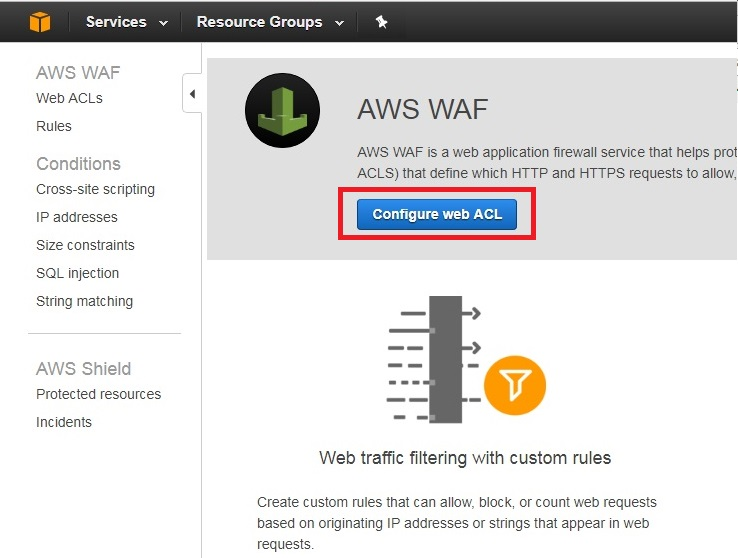Click the AWS WAF sidebar heading
This screenshot has height=558, width=738.
pyautogui.click(x=78, y=73)
